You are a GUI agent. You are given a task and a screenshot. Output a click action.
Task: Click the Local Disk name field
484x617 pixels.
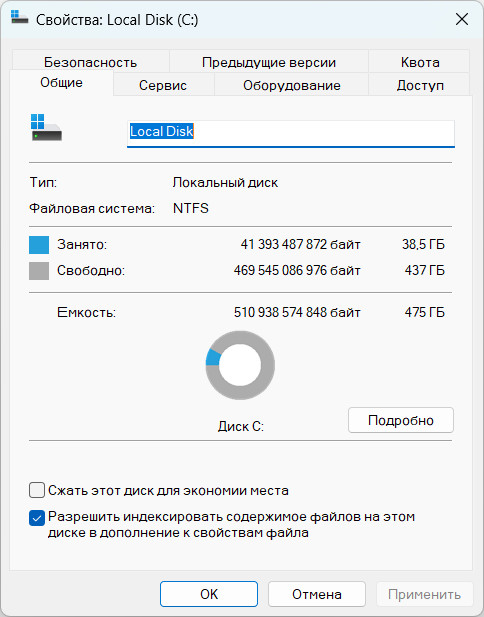point(291,134)
